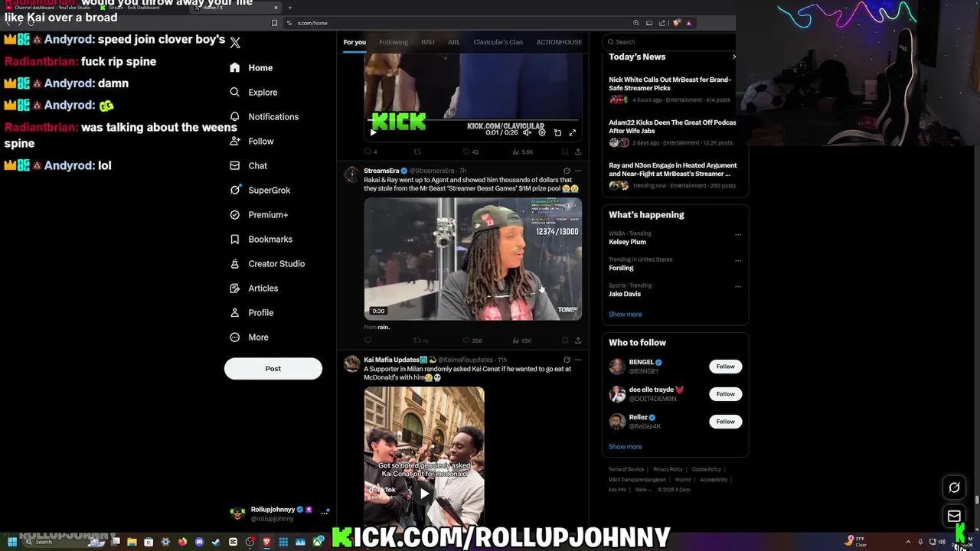The image size is (980, 551).
Task: Switch to the AC7IONHOUSE tab
Action: tap(559, 42)
